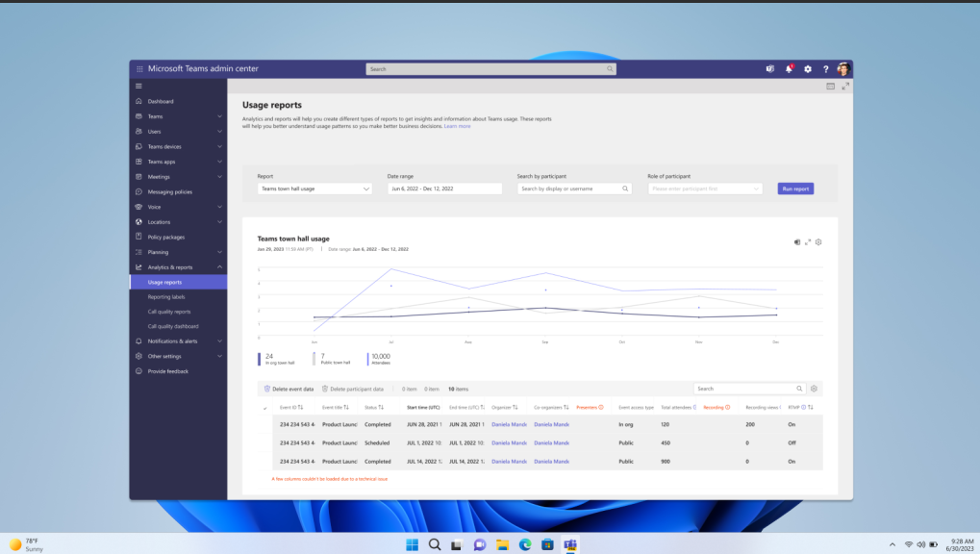This screenshot has width=980, height=554.
Task: Collapse Analytics & reports section
Action: tap(219, 267)
